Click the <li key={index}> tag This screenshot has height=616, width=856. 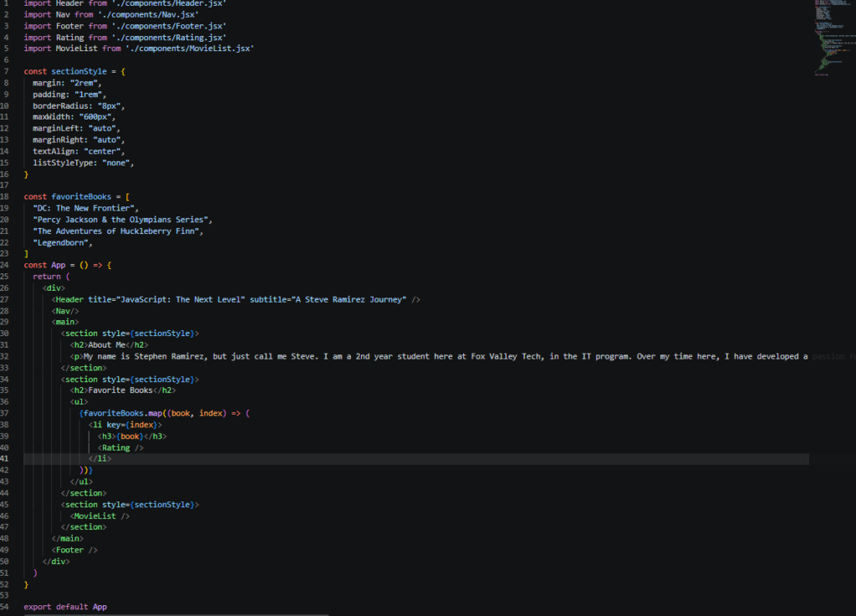point(125,425)
